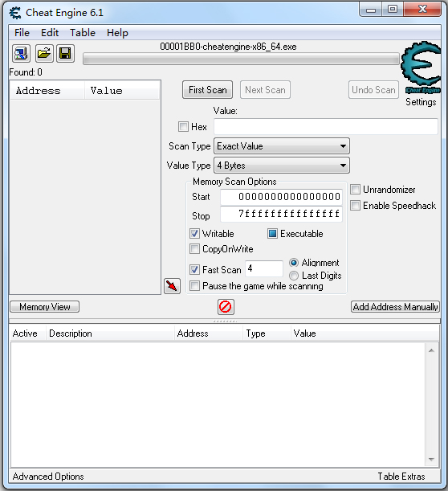
Task: Click the red clear address list icon
Action: 226,307
